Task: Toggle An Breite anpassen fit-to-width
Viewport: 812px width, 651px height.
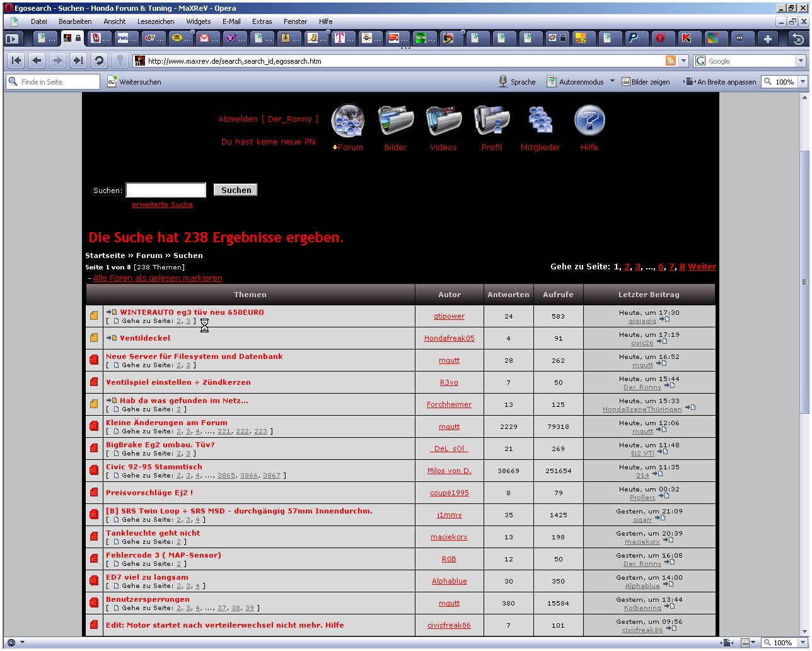Action: click(x=721, y=82)
